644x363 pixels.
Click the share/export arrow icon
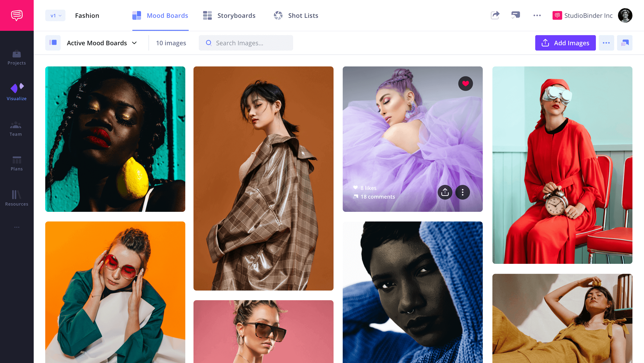pyautogui.click(x=495, y=15)
